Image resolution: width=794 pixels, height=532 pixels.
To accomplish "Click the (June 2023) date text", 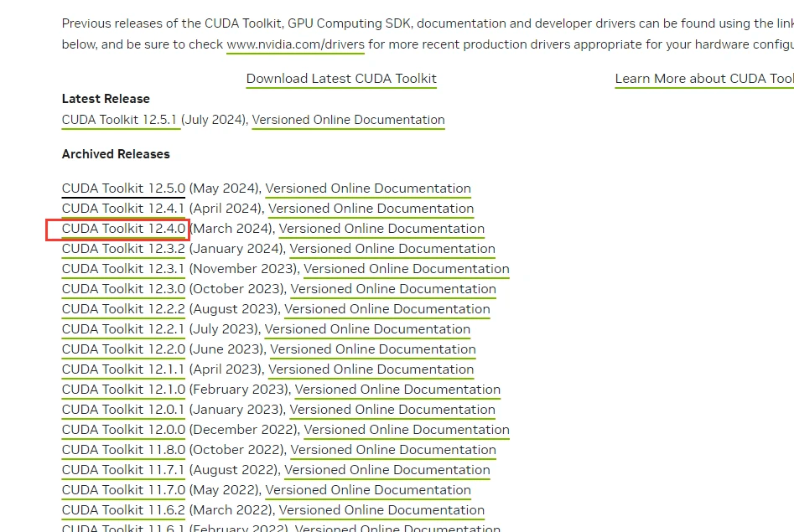I will [228, 349].
